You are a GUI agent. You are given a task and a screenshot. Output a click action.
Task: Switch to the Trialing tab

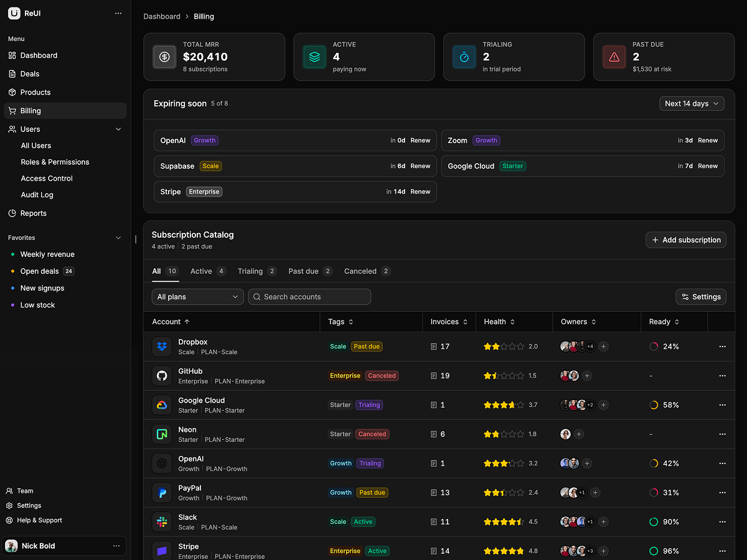257,271
